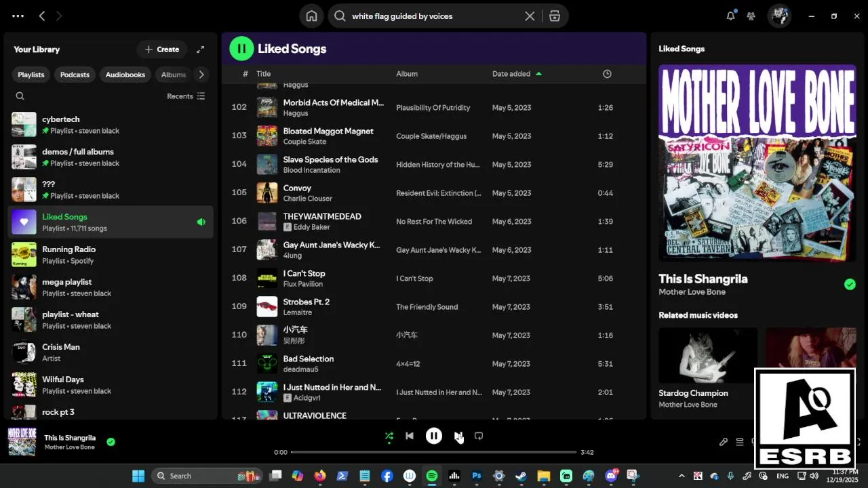Open the artist link deadmau5
The image size is (868, 488).
click(300, 369)
